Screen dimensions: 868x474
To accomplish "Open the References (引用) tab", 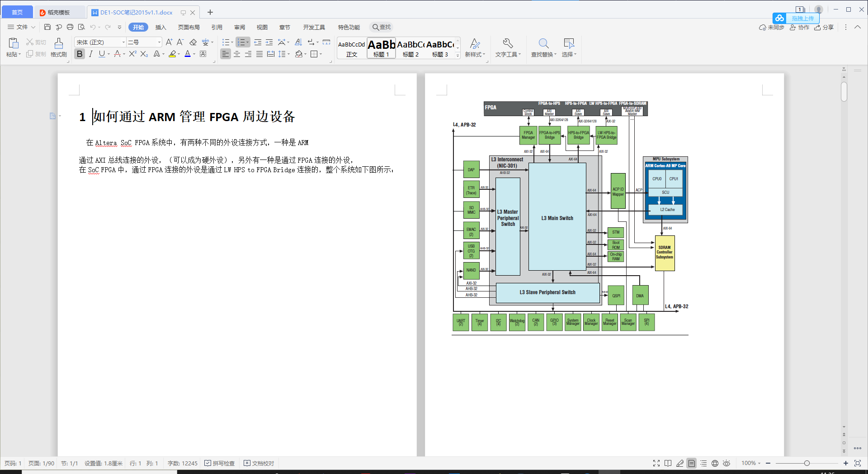I will click(217, 27).
